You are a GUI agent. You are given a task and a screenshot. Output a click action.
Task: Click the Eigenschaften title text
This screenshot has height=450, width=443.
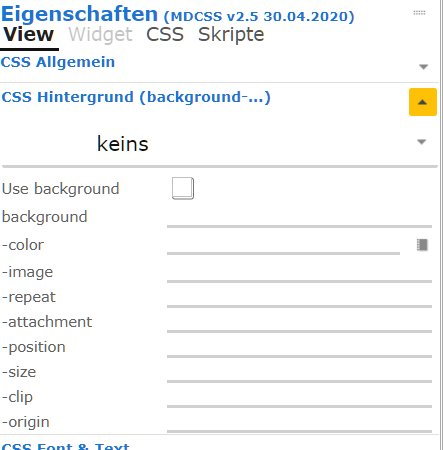tap(79, 14)
